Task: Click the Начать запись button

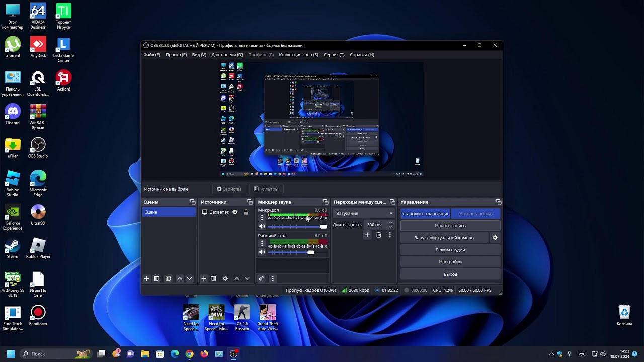Action: coord(450,226)
